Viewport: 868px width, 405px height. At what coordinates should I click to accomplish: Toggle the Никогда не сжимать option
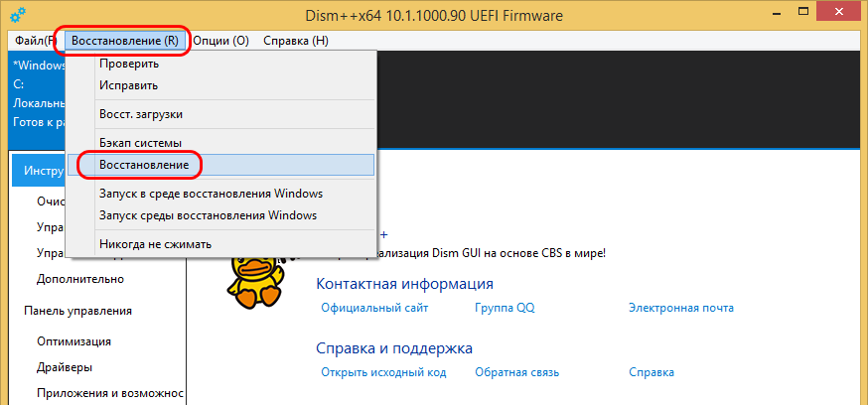pyautogui.click(x=155, y=244)
